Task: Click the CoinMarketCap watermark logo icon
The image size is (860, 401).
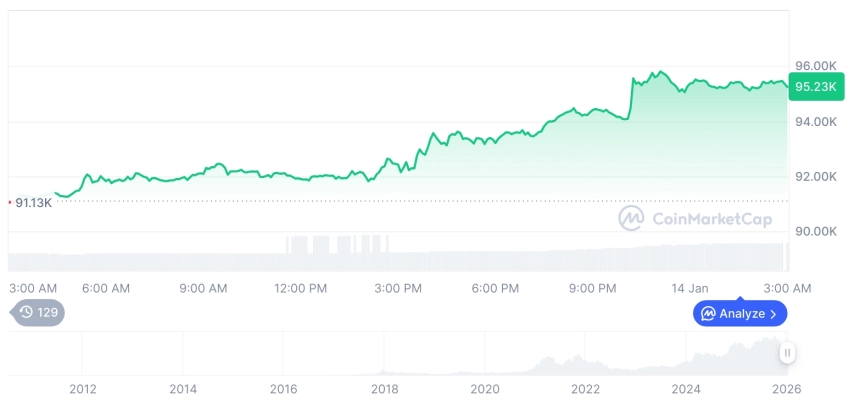Action: [x=631, y=218]
